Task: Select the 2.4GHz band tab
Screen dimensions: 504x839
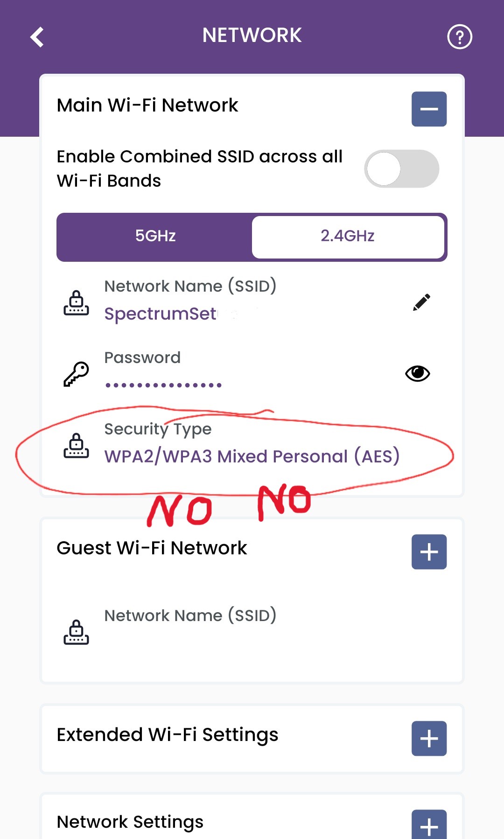Action: pos(348,236)
